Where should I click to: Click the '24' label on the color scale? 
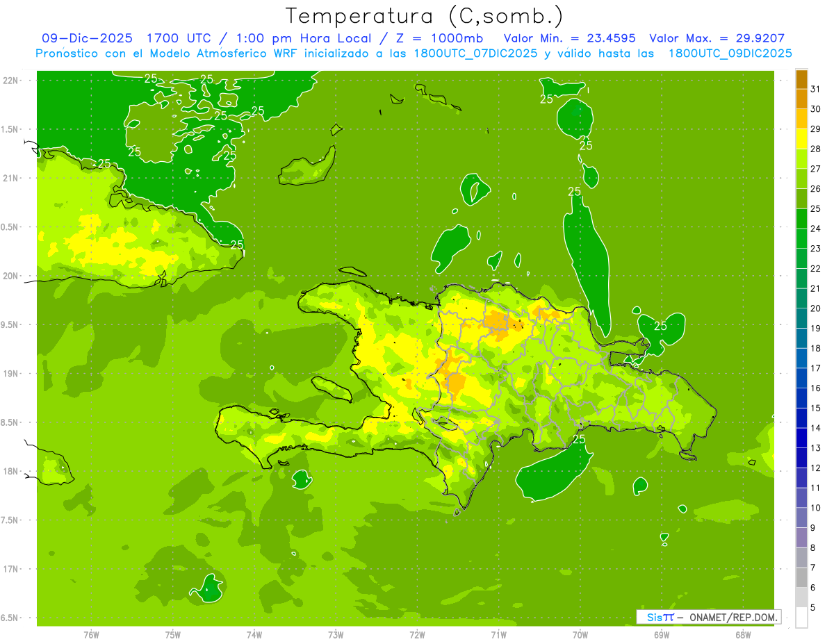[x=816, y=228]
